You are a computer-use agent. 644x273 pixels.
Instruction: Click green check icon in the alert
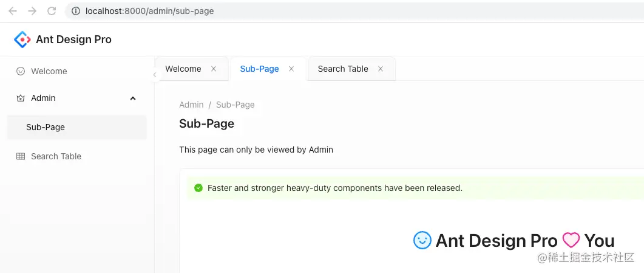198,188
